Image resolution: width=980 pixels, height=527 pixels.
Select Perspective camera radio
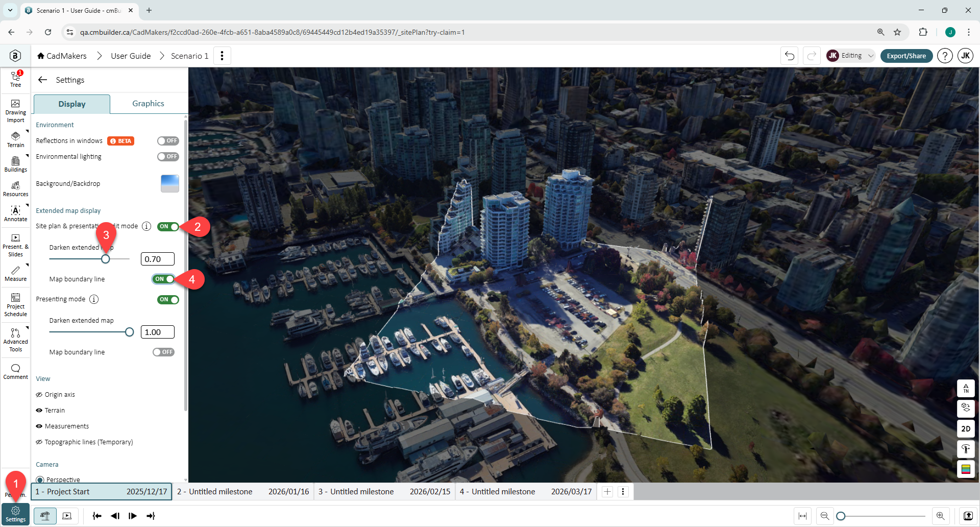(40, 480)
